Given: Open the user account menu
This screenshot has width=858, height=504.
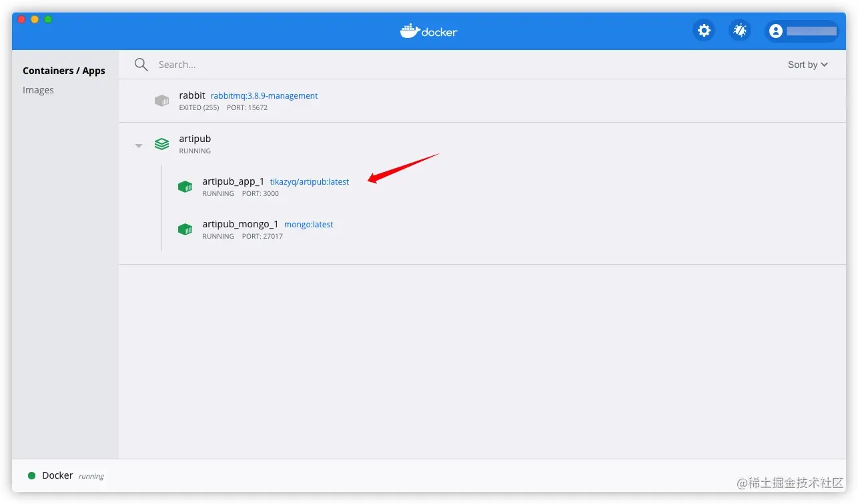Looking at the screenshot, I should pos(802,31).
